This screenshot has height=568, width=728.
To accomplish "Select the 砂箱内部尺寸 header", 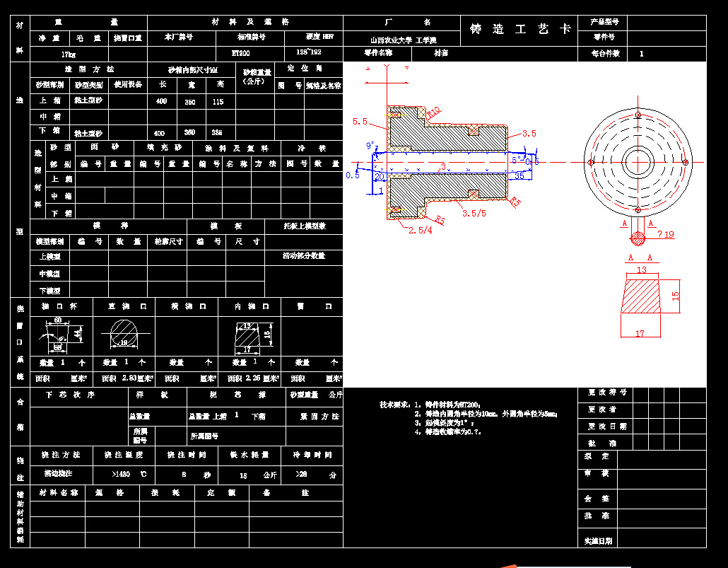I will coord(193,70).
